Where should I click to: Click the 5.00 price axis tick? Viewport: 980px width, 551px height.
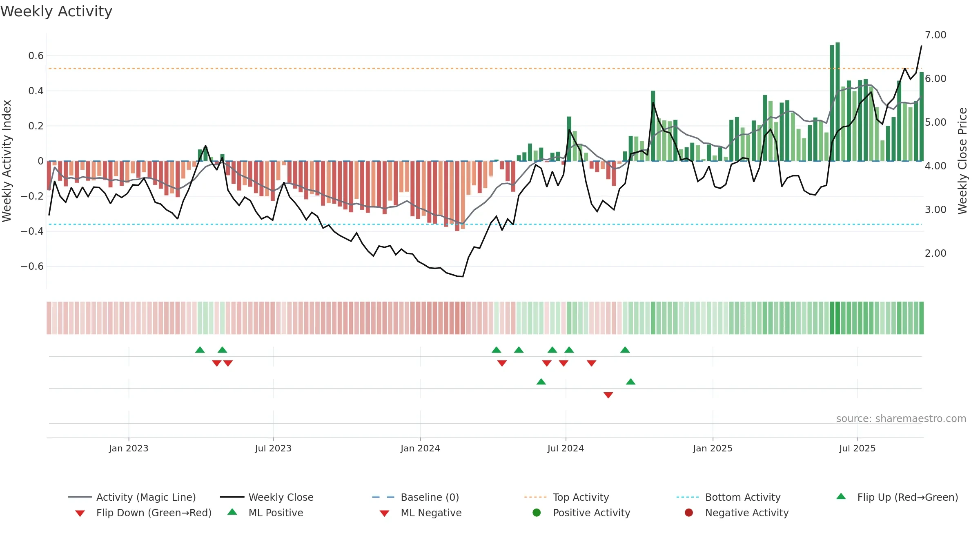(935, 122)
